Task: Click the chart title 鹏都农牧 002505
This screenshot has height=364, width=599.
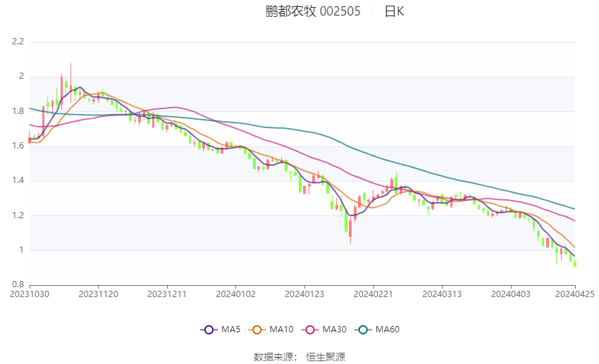Action: point(313,11)
